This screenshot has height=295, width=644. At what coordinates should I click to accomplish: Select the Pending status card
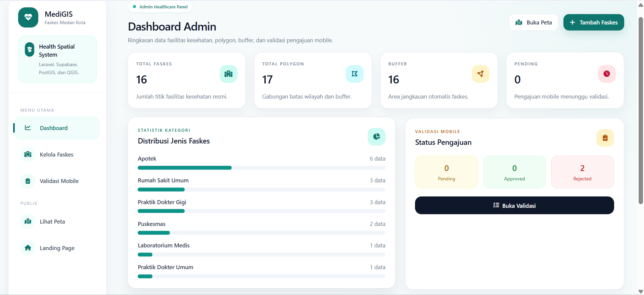pyautogui.click(x=447, y=172)
